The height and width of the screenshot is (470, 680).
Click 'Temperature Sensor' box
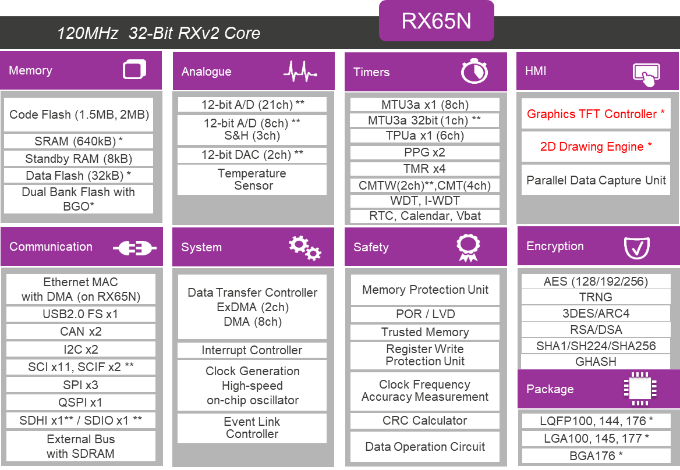[252, 180]
